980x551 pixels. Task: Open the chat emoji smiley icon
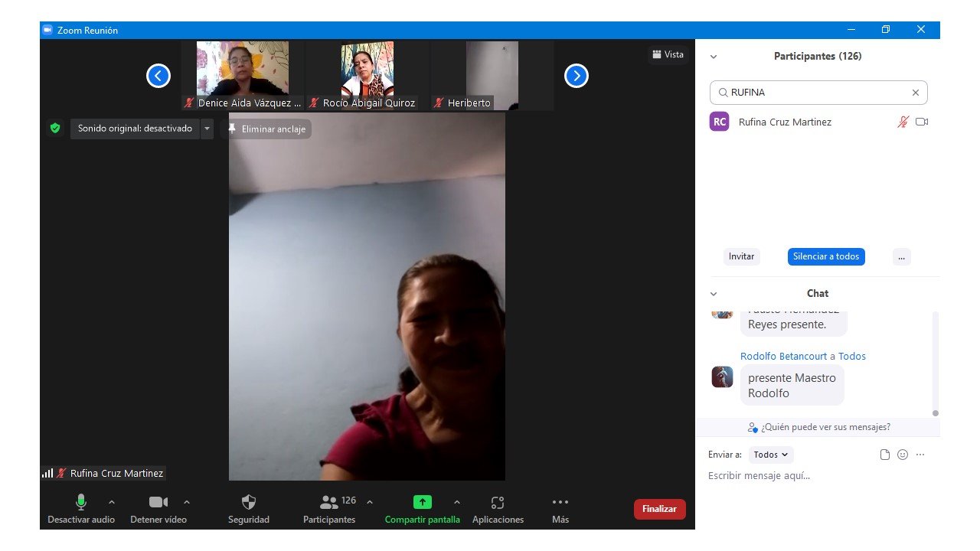[903, 455]
